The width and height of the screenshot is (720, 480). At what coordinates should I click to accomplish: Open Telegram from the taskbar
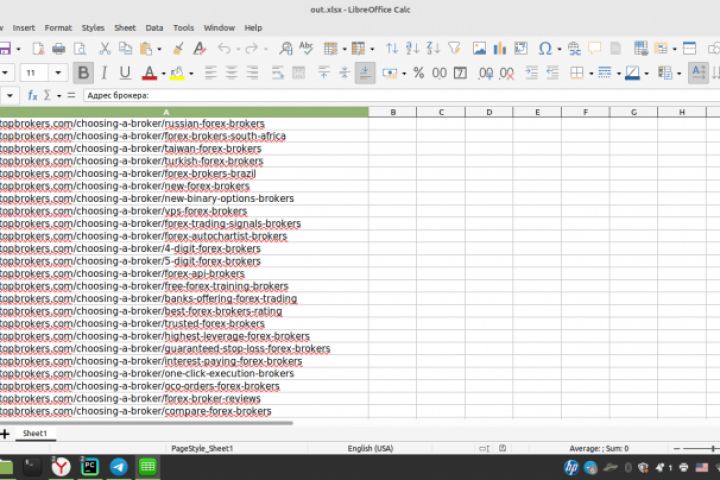pos(118,467)
